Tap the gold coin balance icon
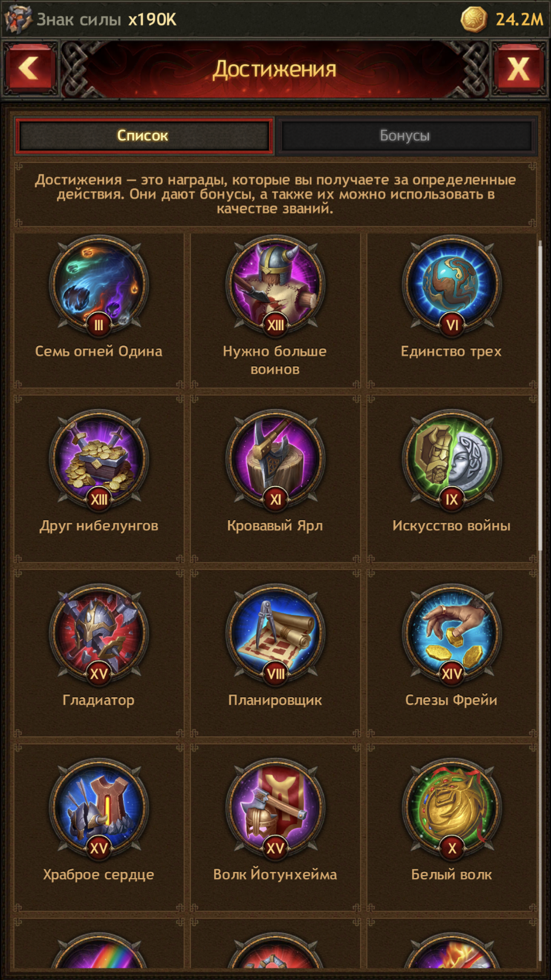The image size is (551, 980). (473, 20)
